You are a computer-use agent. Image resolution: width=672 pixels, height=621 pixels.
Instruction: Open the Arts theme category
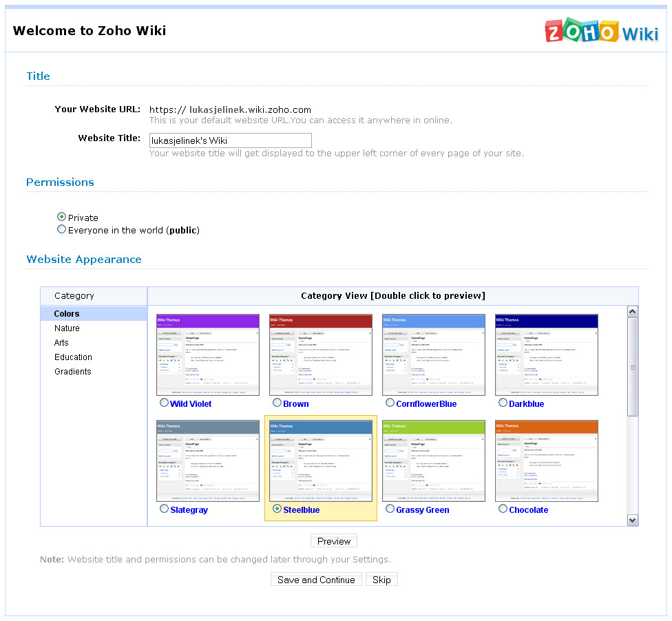61,343
